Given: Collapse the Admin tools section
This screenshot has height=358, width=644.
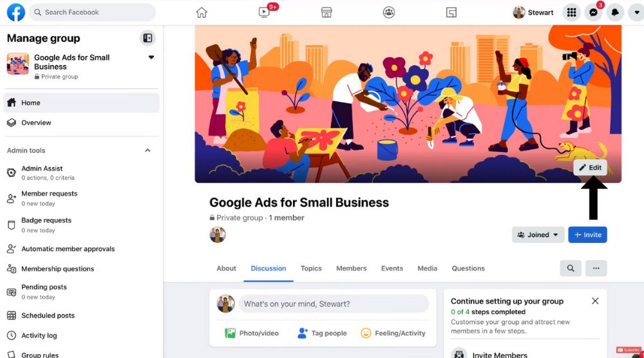Looking at the screenshot, I should coord(148,150).
